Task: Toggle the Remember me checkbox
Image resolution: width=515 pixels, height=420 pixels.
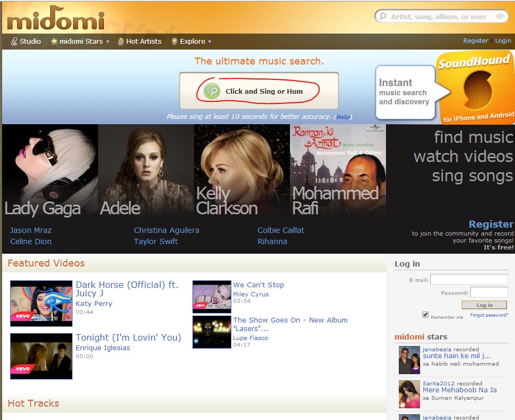Action: 425,314
